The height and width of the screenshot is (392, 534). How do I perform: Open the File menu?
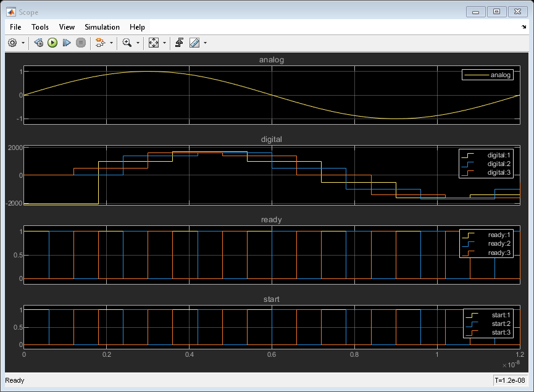(x=15, y=27)
